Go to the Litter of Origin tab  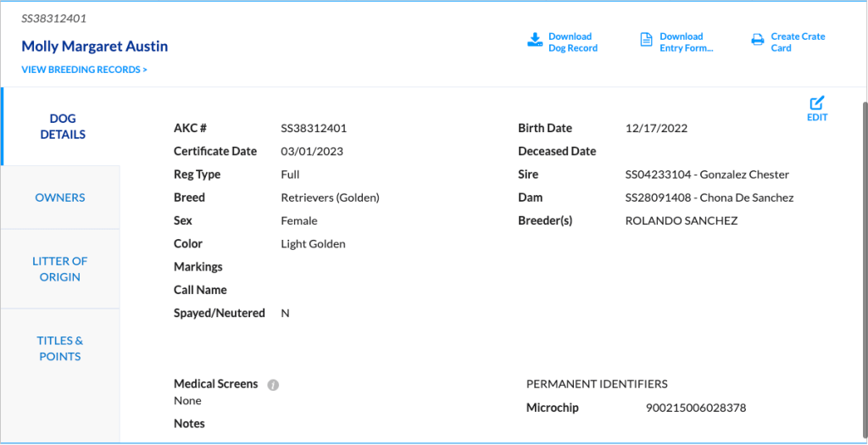(60, 269)
